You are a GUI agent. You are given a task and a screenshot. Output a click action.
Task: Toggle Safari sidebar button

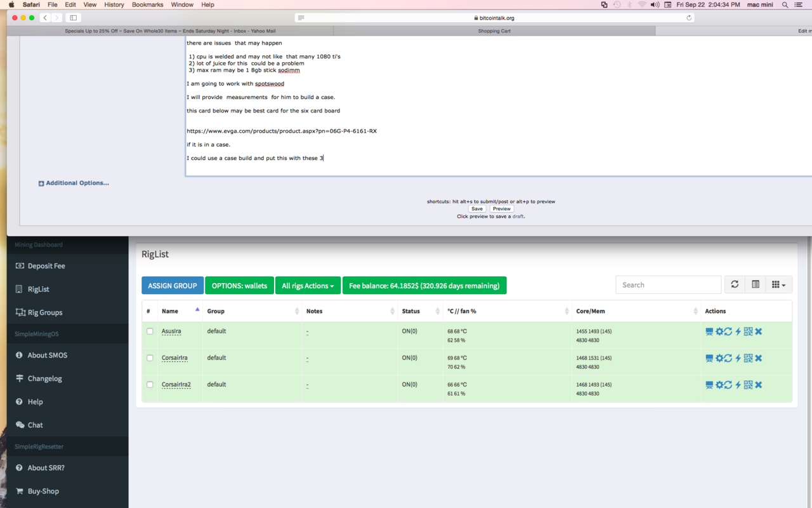pyautogui.click(x=73, y=18)
